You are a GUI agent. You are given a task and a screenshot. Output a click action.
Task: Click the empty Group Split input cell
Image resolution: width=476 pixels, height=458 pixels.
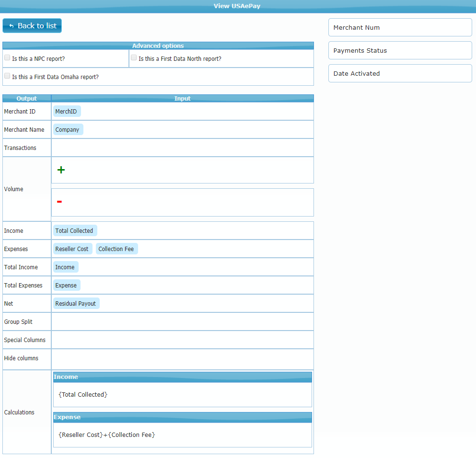(x=182, y=321)
